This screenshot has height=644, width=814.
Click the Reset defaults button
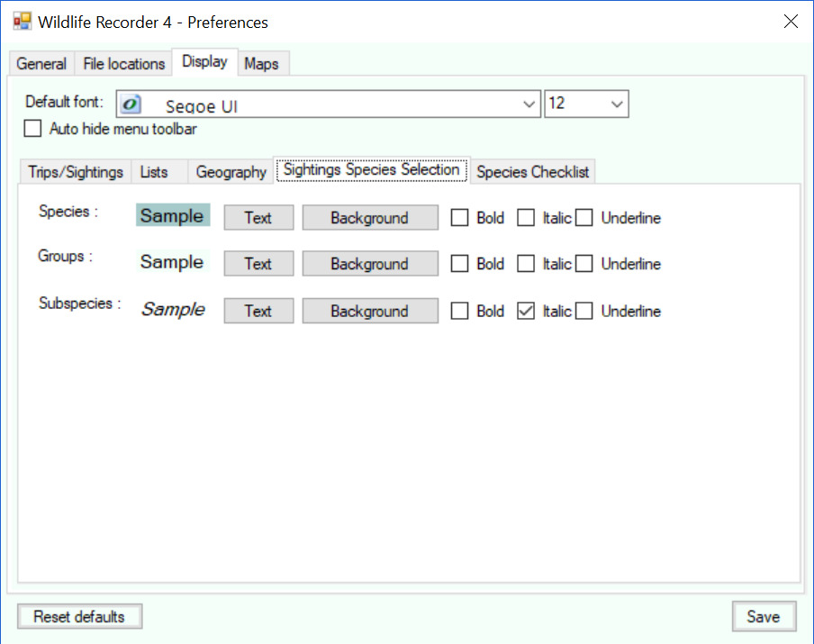pos(79,616)
